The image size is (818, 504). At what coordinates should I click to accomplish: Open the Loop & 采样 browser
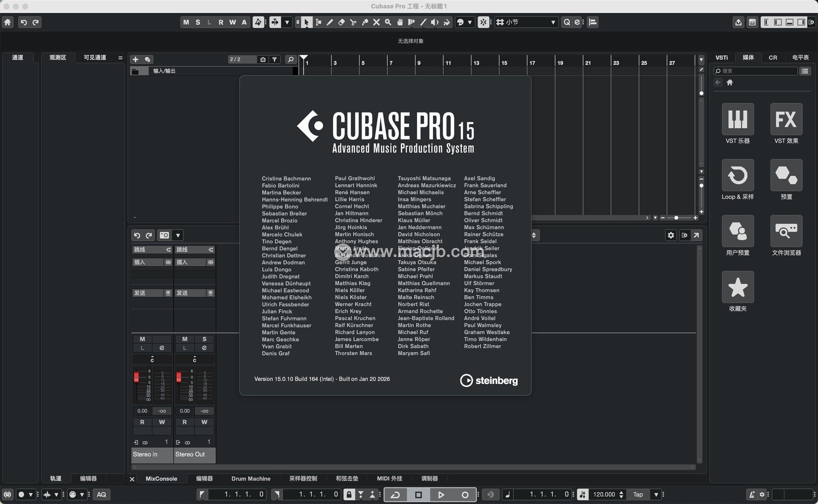click(737, 176)
